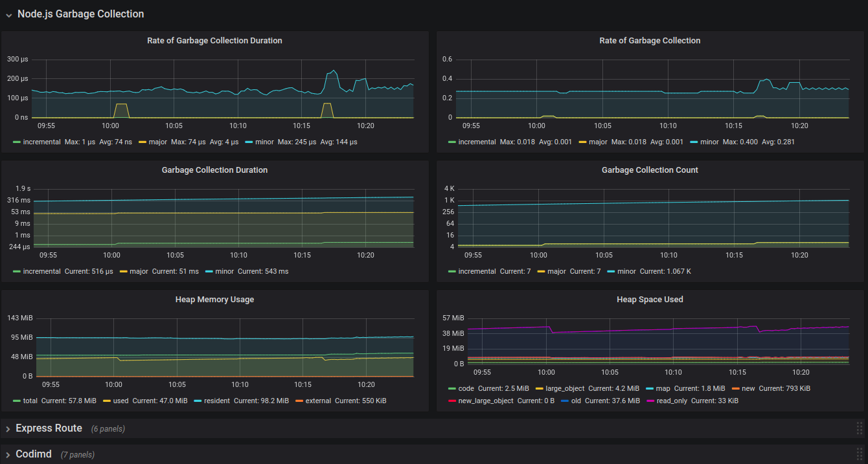Viewport: 868px width, 464px height.
Task: Toggle the minor series label in Rate of Garbage Collection legend
Action: 708,142
